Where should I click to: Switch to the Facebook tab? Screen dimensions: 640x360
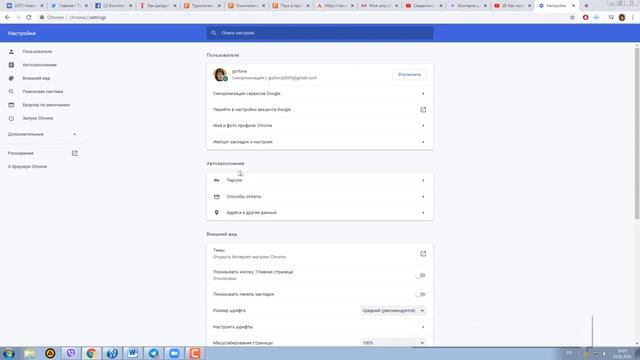pos(113,6)
